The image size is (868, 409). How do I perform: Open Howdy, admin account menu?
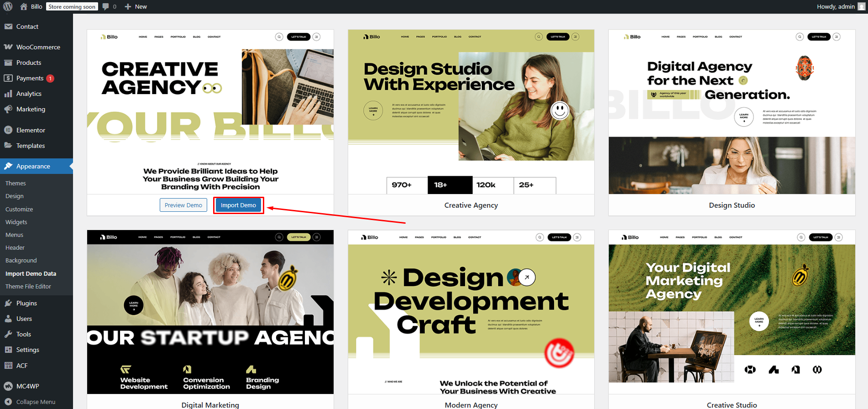coord(835,6)
